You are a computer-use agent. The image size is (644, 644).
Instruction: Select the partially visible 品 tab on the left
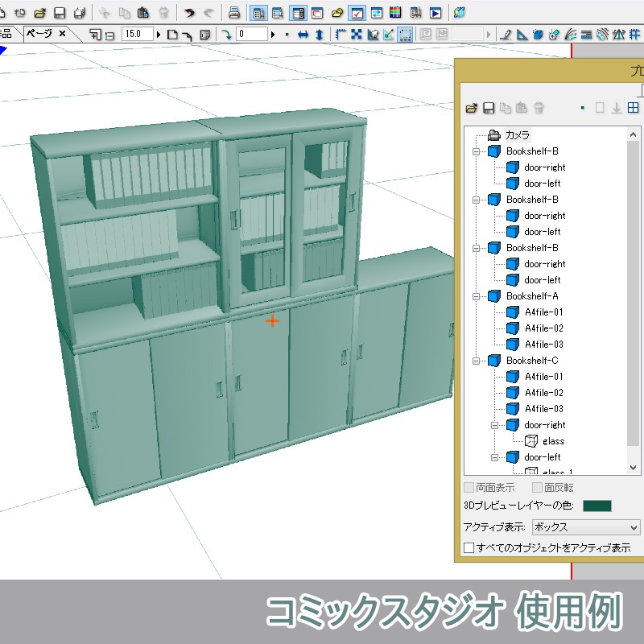[5, 32]
